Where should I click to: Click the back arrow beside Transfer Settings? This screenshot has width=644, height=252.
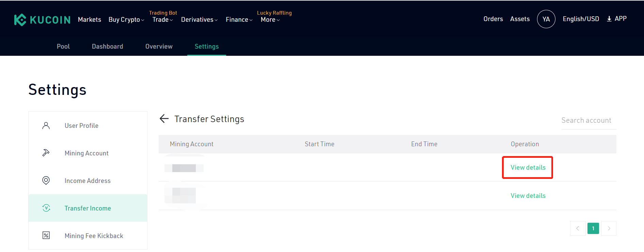tap(164, 118)
